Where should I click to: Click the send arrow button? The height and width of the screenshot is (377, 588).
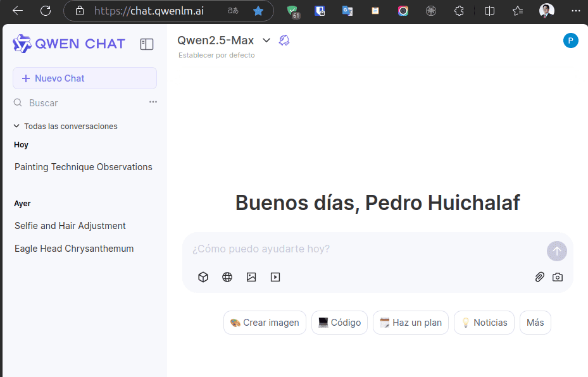[x=556, y=251]
